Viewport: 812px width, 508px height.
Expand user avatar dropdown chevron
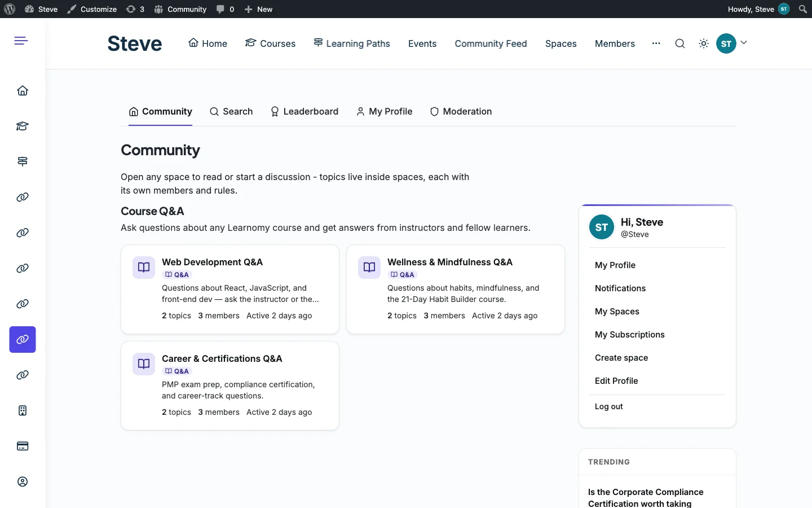pos(744,43)
